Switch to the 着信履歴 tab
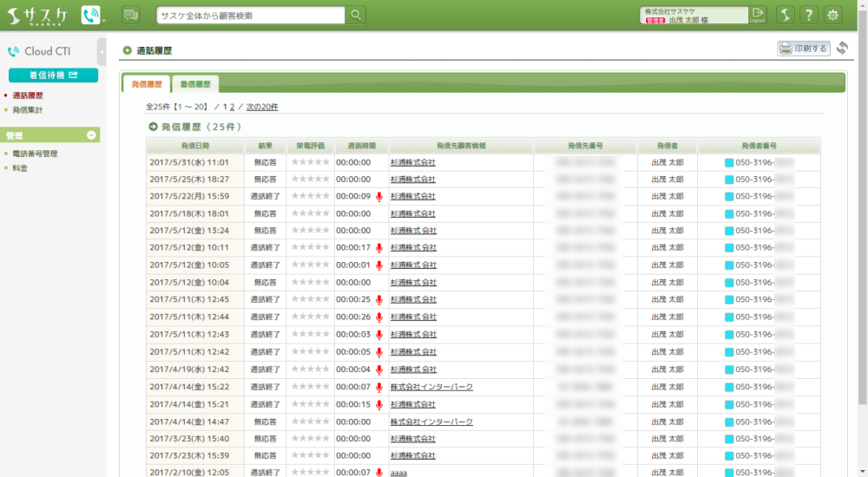 [x=195, y=84]
